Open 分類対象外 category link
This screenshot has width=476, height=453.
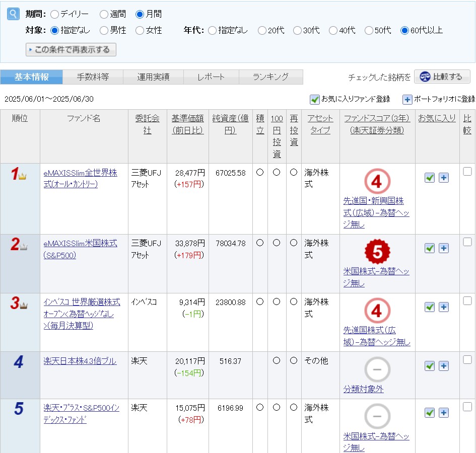coord(363,389)
